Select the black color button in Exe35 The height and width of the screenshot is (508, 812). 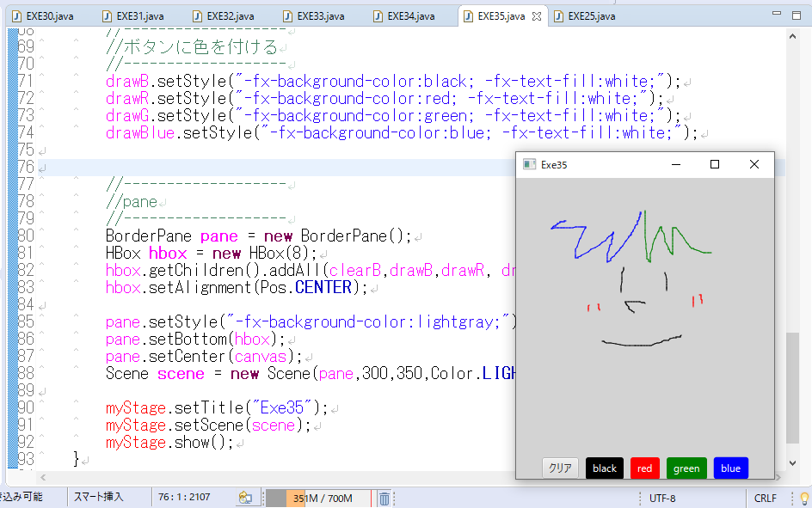click(605, 468)
